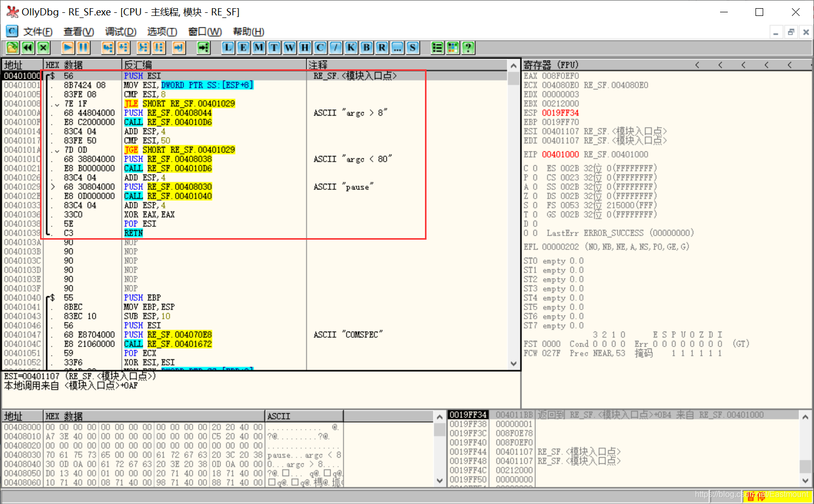Click the Step into toolbar icon
The image size is (814, 504).
coord(107,48)
